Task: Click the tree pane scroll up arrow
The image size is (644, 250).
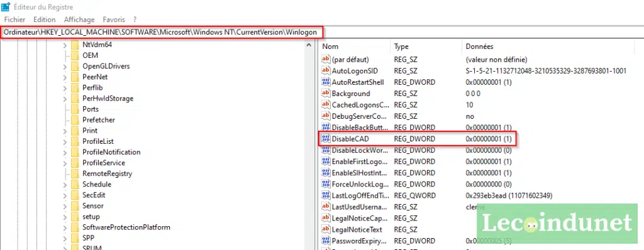Action: pyautogui.click(x=309, y=45)
